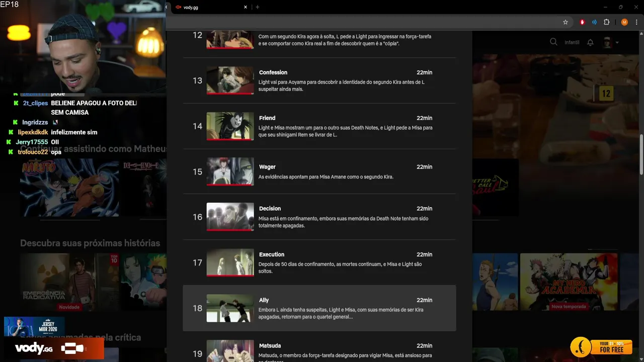Viewport: 644px width, 362px height.
Task: Click chat user 2t_clipes name
Action: [x=35, y=103]
